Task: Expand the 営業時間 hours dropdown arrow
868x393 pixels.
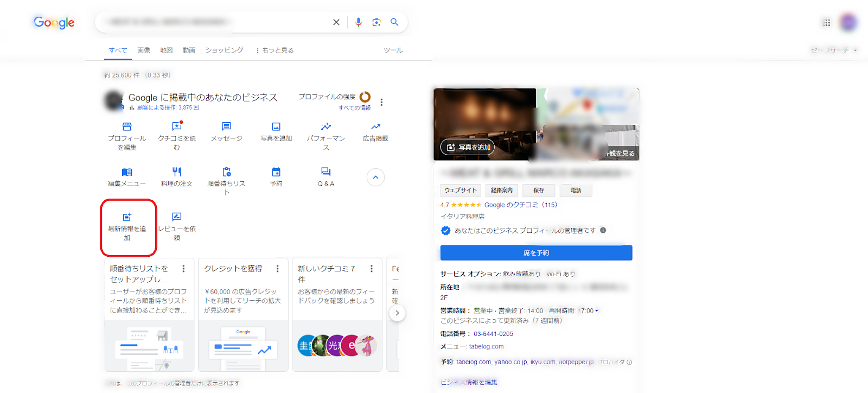Action: coord(597,311)
